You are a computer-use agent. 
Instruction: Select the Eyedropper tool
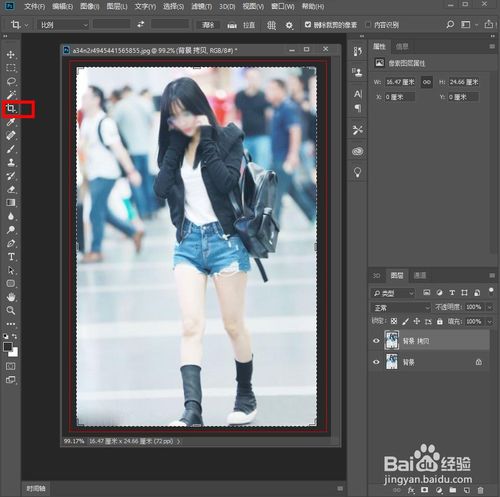(x=11, y=122)
